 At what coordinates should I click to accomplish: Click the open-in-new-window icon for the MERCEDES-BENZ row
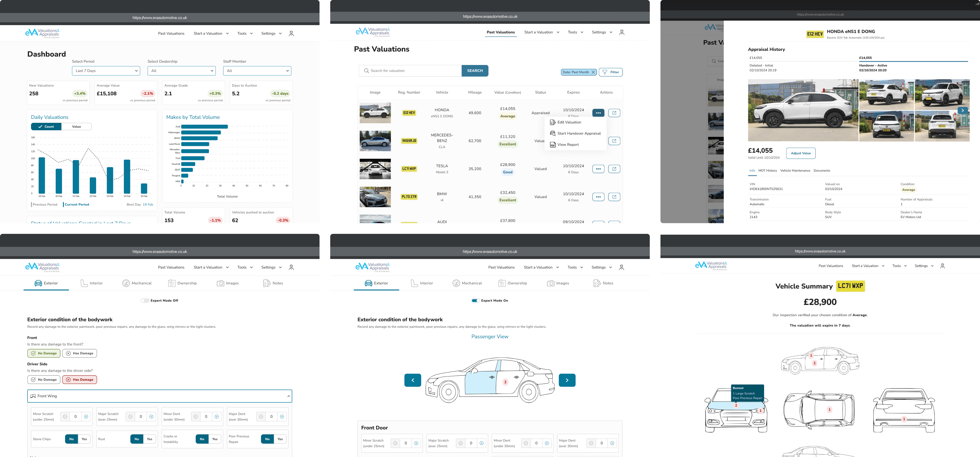pos(614,141)
